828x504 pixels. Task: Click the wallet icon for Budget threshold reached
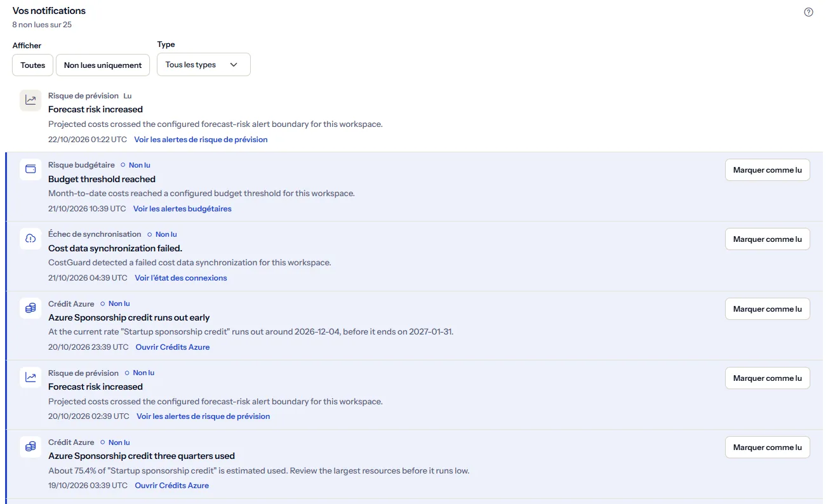[x=30, y=169]
